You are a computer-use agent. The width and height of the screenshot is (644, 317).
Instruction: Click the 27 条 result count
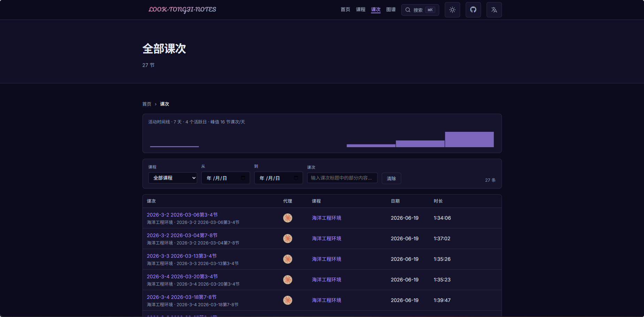coord(490,180)
